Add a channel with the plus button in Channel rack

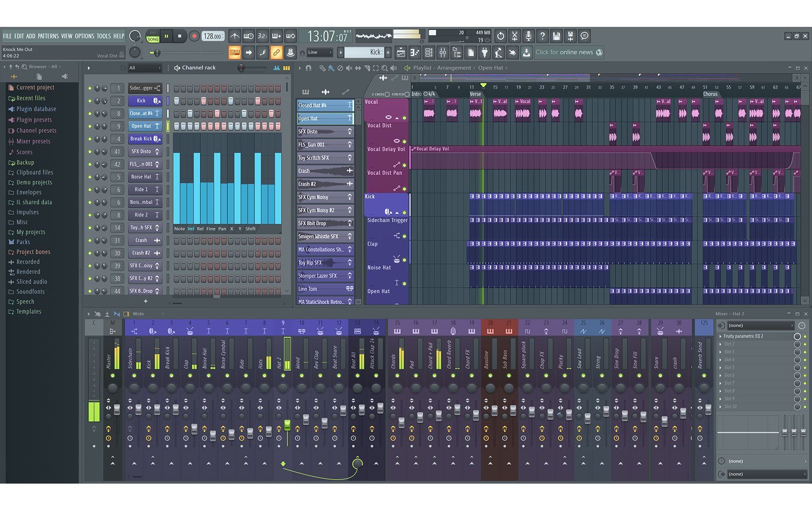click(146, 301)
